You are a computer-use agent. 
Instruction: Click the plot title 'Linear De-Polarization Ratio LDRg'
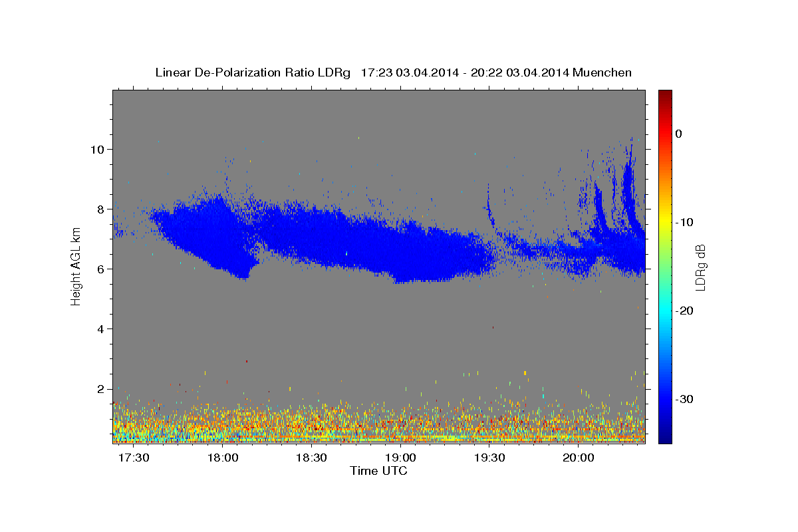point(253,72)
